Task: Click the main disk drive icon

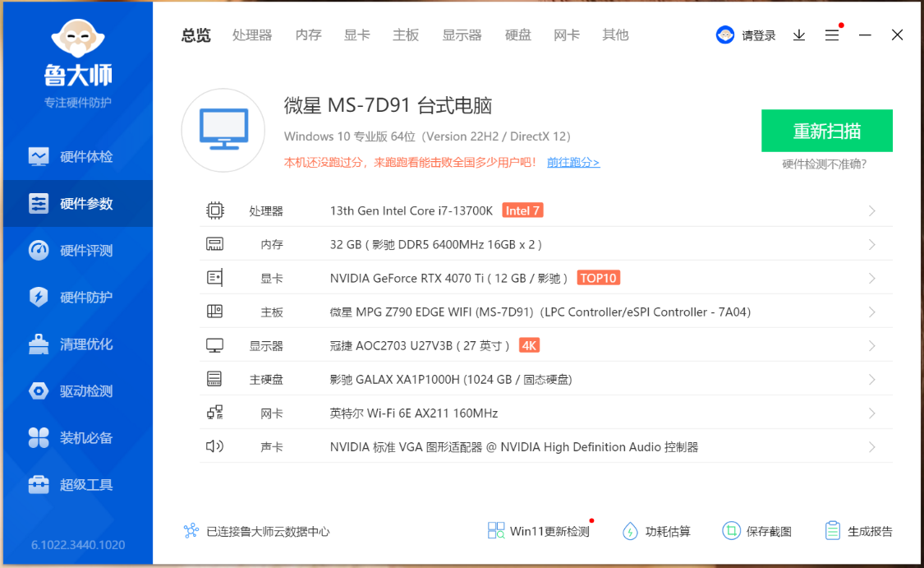Action: click(x=214, y=379)
